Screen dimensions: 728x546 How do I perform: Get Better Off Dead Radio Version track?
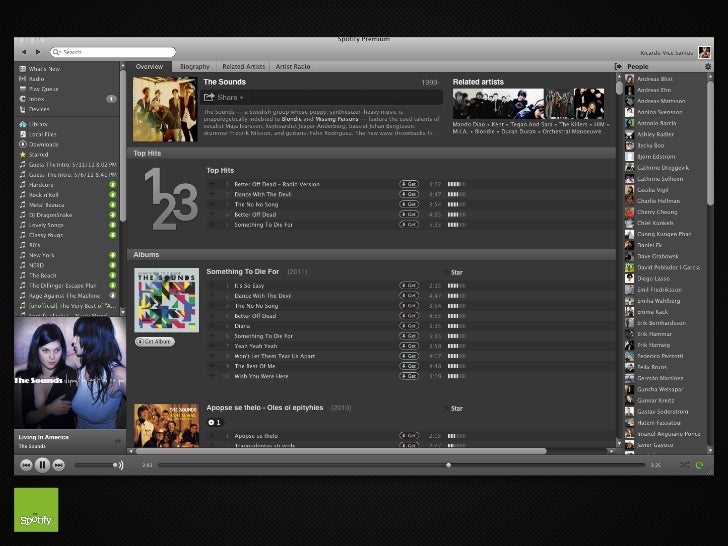coord(409,184)
